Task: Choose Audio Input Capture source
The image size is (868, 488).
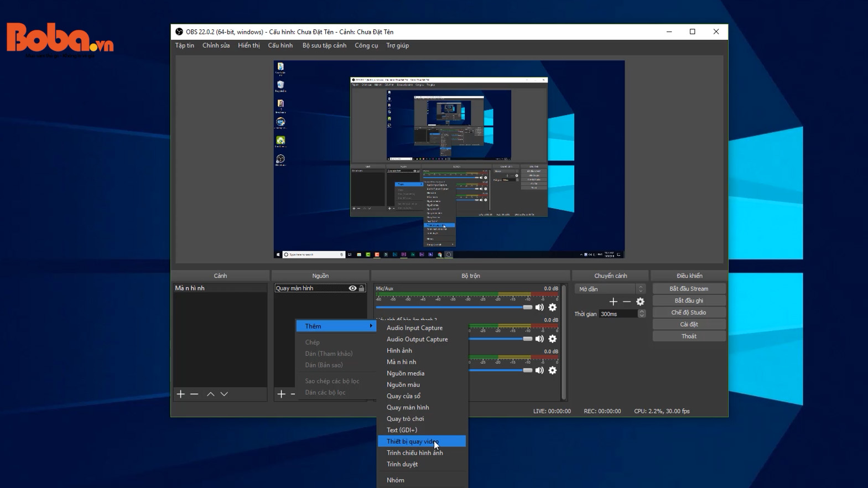Action: tap(422, 328)
